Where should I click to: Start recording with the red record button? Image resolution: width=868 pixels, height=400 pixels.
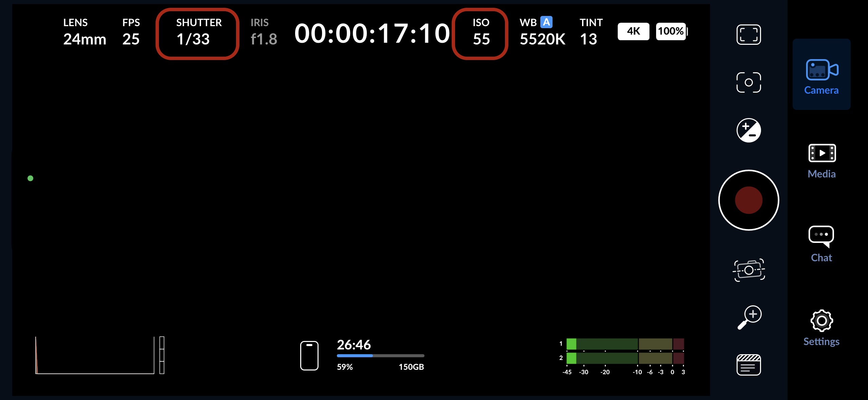[x=748, y=200]
